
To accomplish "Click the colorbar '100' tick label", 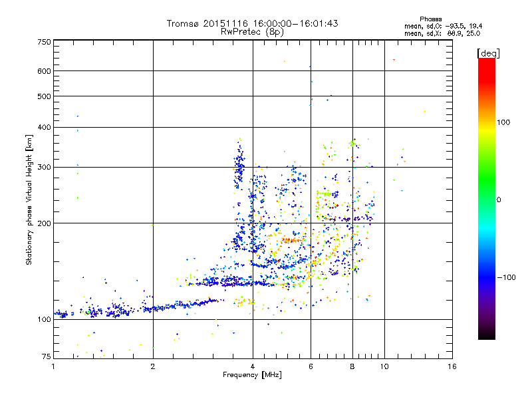I will pyautogui.click(x=503, y=122).
